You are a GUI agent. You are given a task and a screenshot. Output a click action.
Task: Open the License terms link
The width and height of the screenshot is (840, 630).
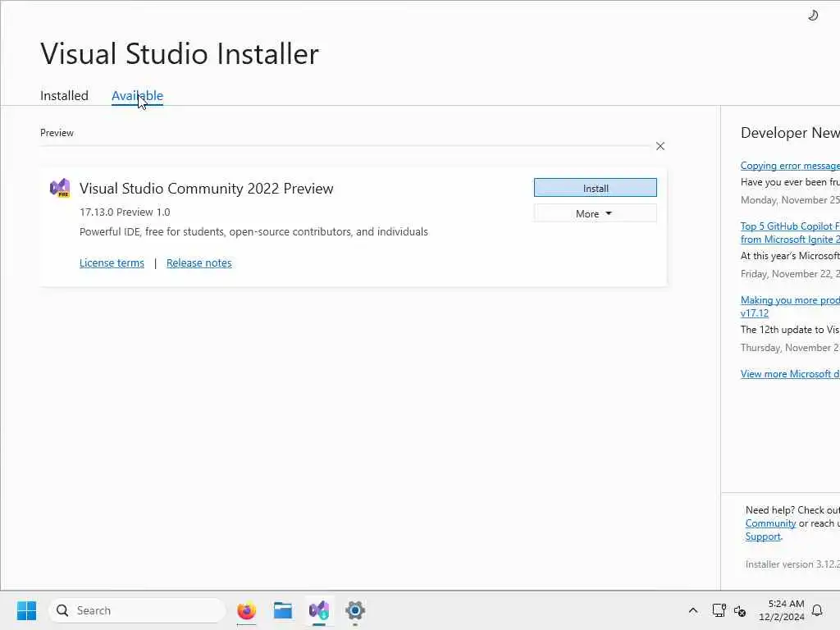click(112, 263)
